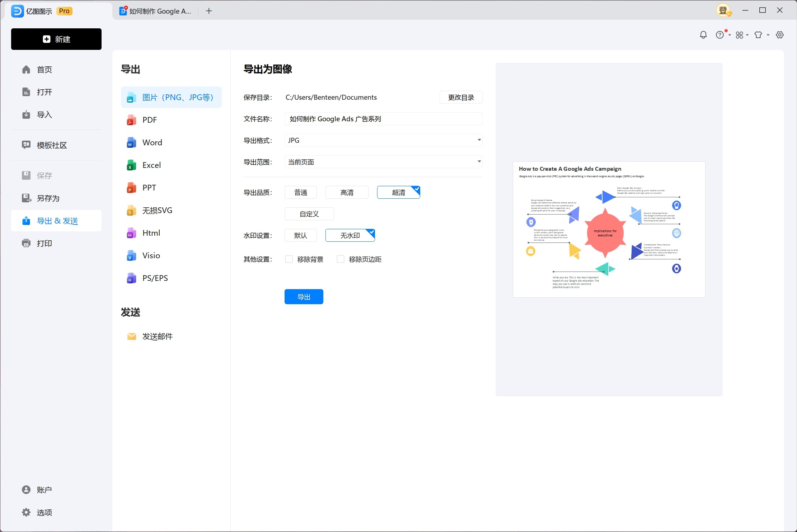Click the 更改目录 button
The image size is (797, 532).
coord(461,97)
